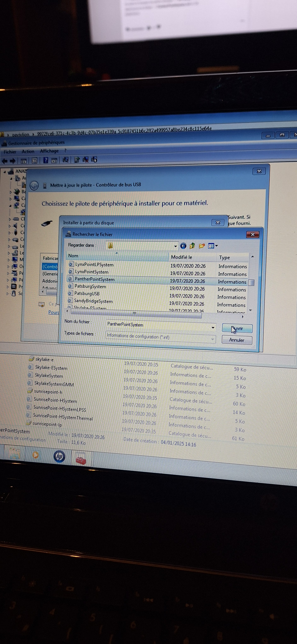Screen dimensions: 297x644
Task: Click the Up one level folder icon
Action: (x=192, y=246)
